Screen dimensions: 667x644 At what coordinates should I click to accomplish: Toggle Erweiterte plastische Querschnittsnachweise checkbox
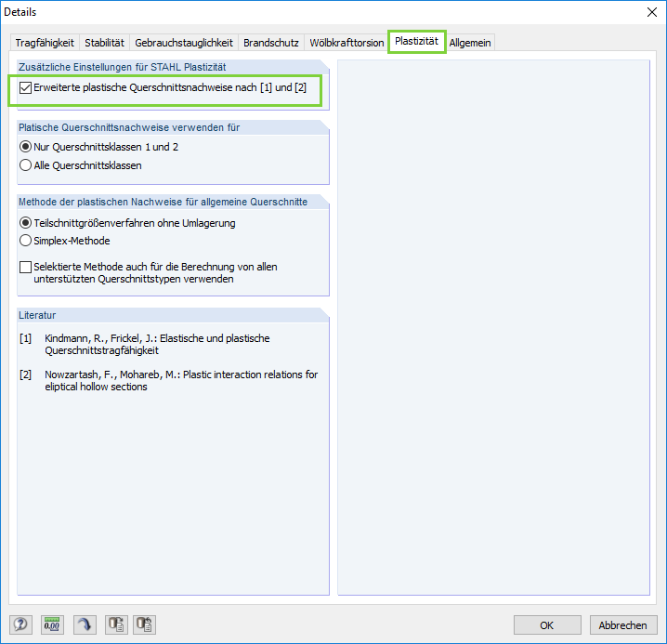click(x=25, y=88)
